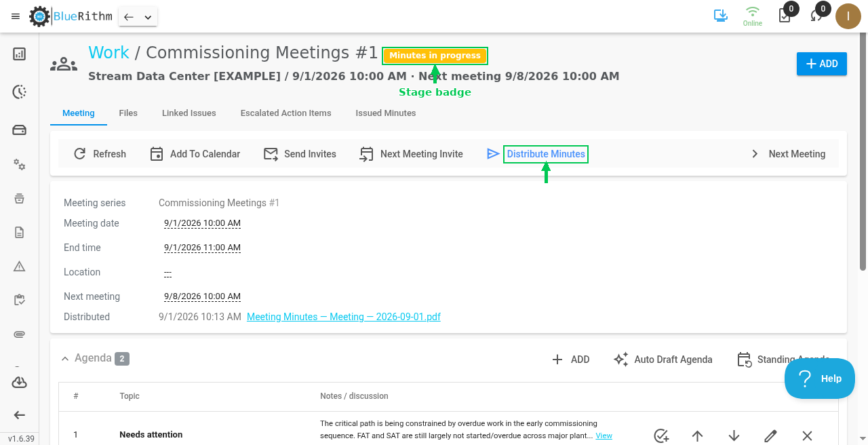Click Standing Agenda calendar icon
This screenshot has height=445, width=868.
(x=745, y=360)
